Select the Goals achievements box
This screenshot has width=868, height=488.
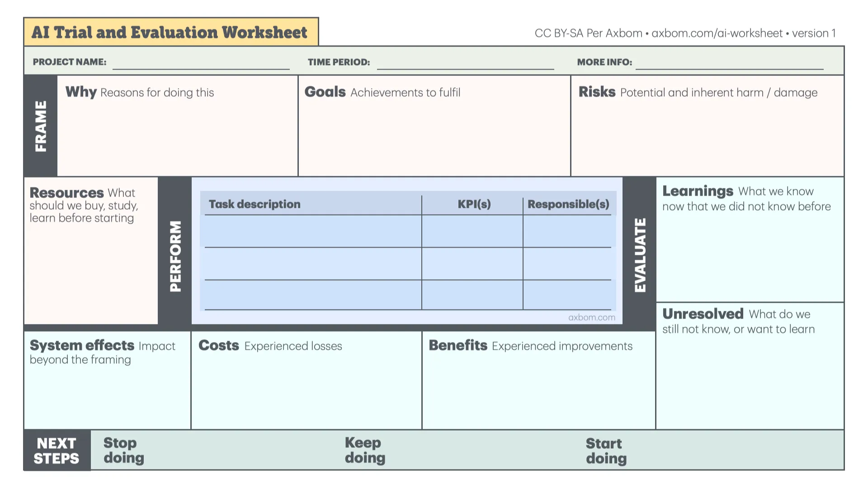(x=434, y=126)
